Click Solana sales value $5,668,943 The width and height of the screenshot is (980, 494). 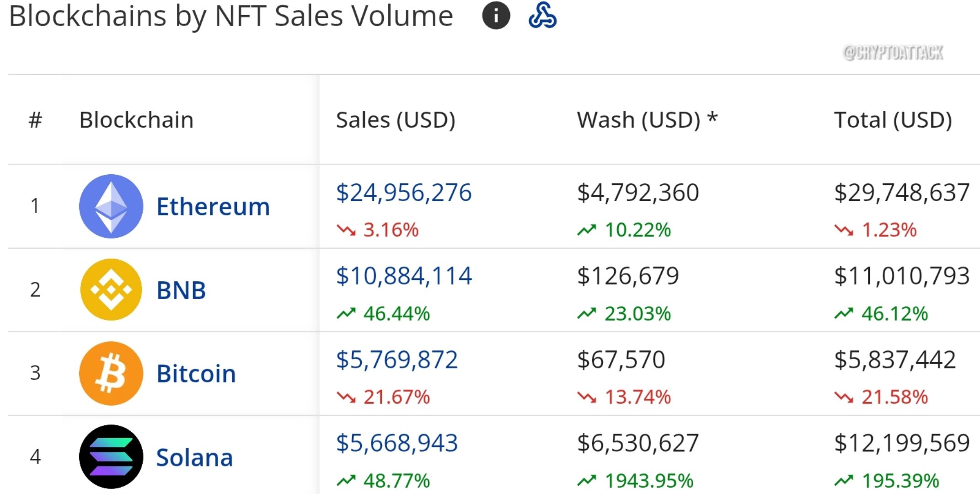[x=397, y=443]
